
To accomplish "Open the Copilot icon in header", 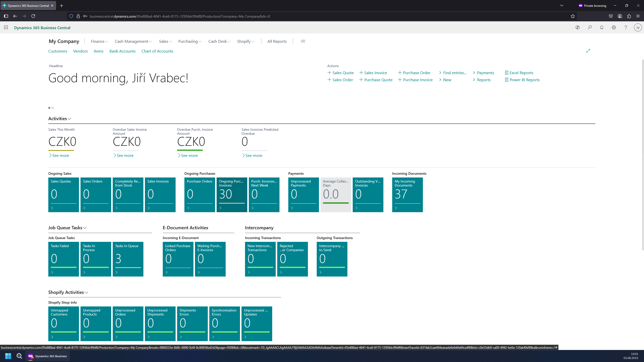I will (578, 27).
